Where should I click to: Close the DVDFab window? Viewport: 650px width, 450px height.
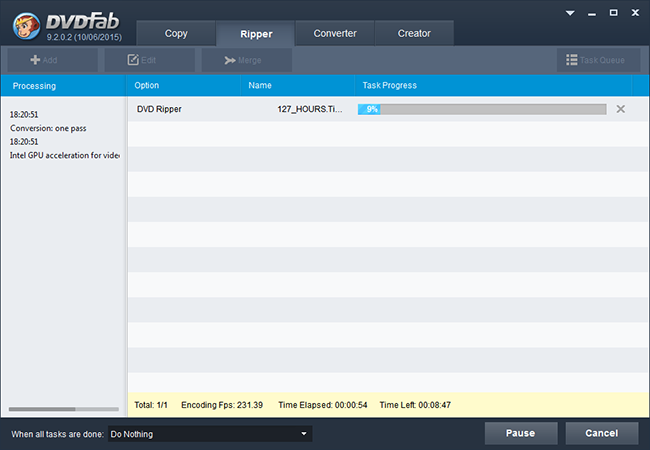click(635, 13)
